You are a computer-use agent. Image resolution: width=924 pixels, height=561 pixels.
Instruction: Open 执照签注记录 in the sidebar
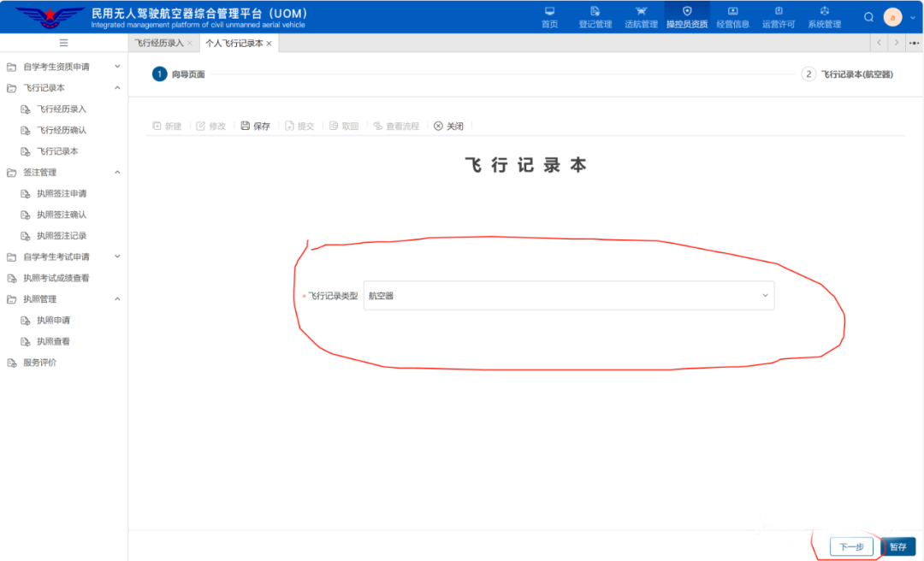click(x=62, y=236)
